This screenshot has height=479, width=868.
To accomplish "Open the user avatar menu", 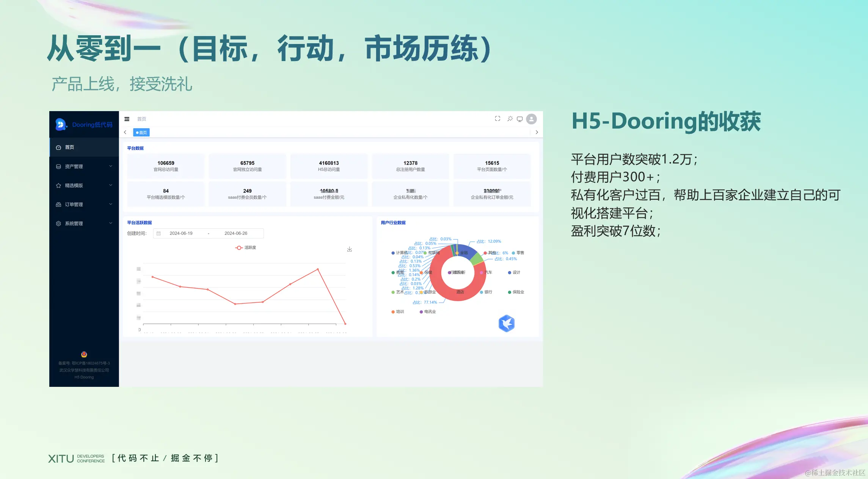I will point(532,119).
